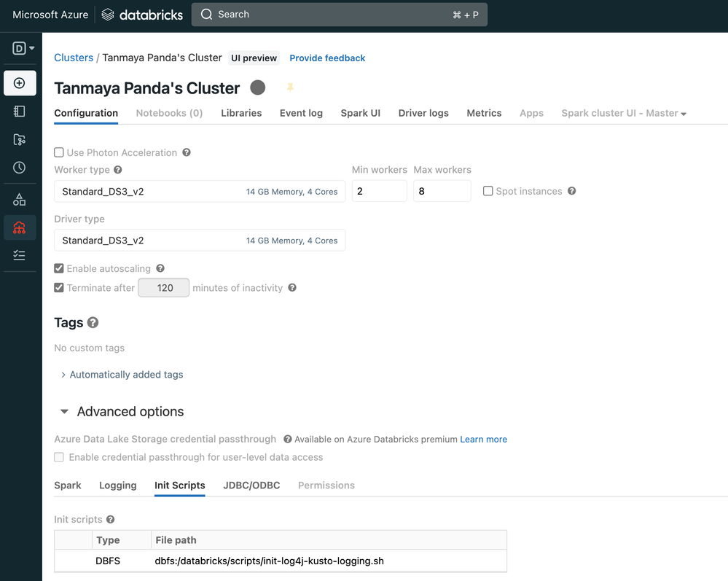Click help icon before Available on Azure Databricks
Image resolution: width=728 pixels, height=581 pixels.
(288, 439)
